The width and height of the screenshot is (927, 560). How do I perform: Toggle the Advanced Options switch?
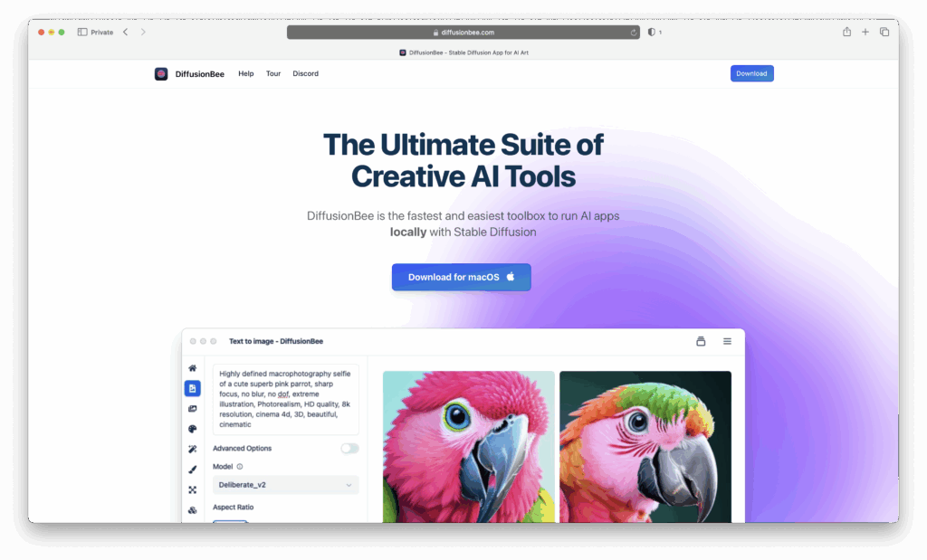(349, 449)
